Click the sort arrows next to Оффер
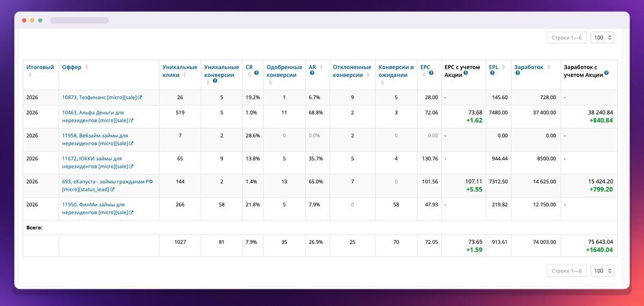The width and height of the screenshot is (644, 306). tap(86, 67)
